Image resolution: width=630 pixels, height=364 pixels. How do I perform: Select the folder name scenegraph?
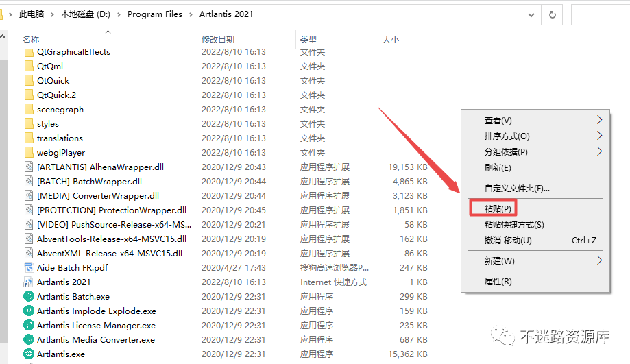coord(60,110)
